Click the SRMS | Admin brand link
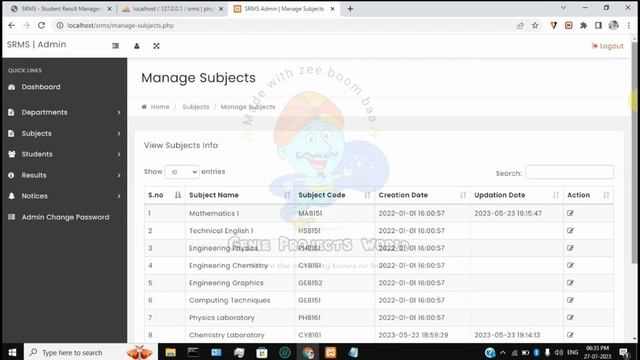Viewport: 640px width, 360px height. [x=36, y=44]
